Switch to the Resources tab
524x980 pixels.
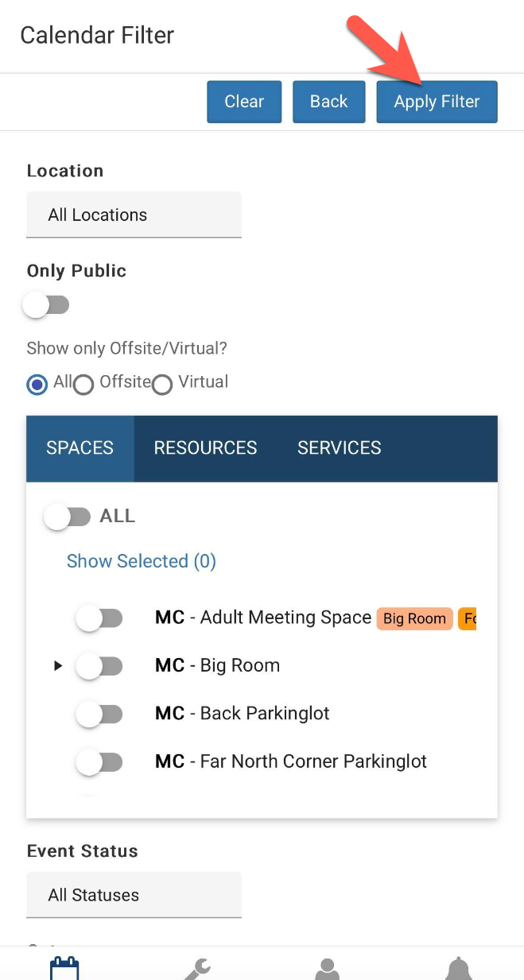click(205, 448)
